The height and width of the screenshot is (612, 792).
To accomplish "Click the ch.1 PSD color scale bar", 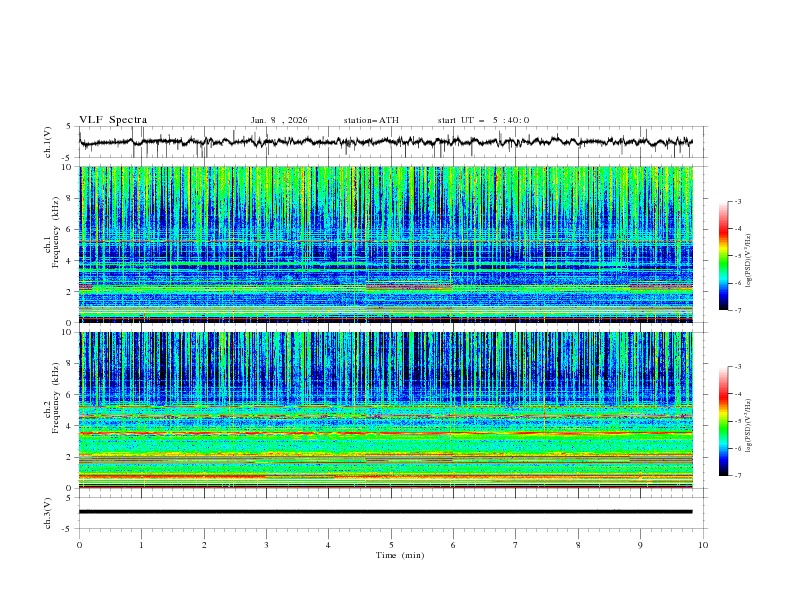I will pyautogui.click(x=723, y=256).
